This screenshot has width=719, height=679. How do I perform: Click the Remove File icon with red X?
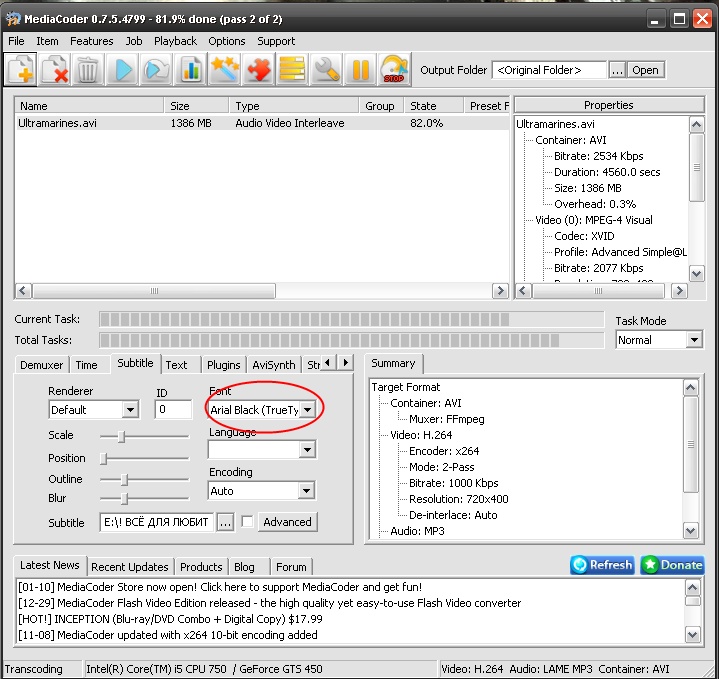54,70
